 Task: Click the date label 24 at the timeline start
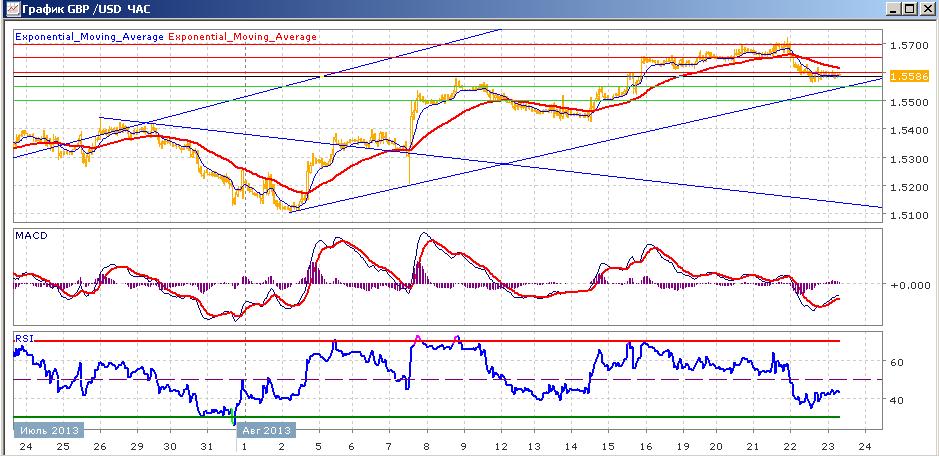click(x=26, y=447)
